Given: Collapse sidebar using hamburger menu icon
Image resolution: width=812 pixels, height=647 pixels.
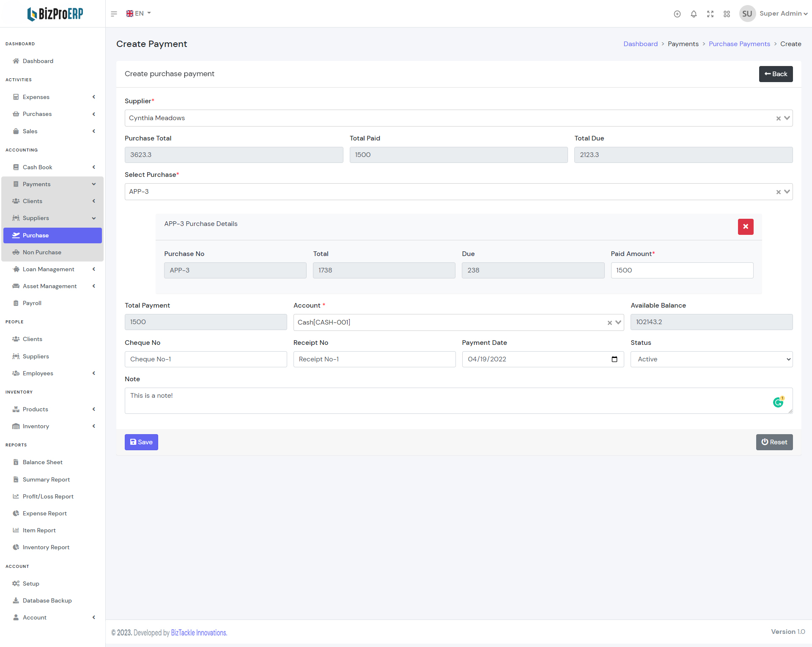Looking at the screenshot, I should pos(114,14).
